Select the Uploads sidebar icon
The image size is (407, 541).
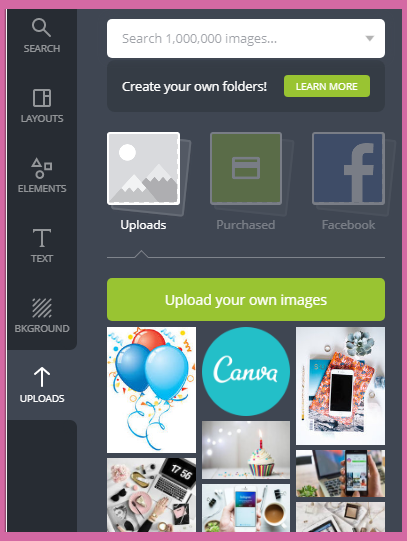pyautogui.click(x=42, y=385)
